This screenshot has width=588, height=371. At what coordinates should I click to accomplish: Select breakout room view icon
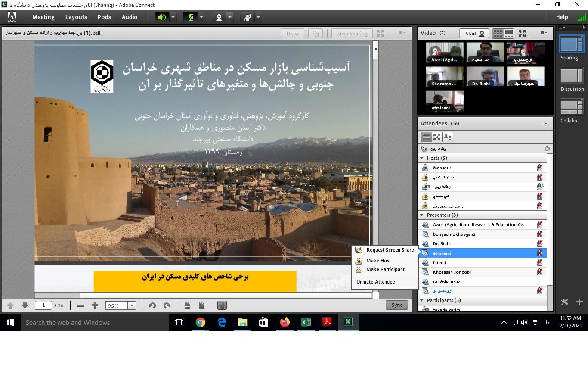coord(437,137)
